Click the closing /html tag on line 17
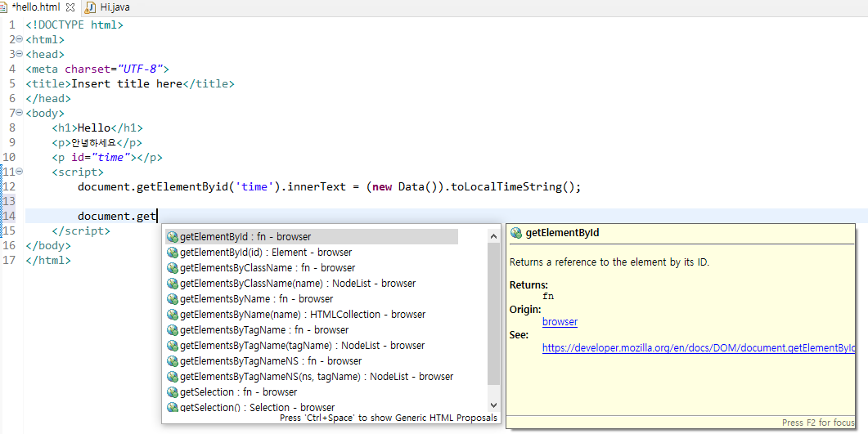This screenshot has width=868, height=434. click(48, 260)
